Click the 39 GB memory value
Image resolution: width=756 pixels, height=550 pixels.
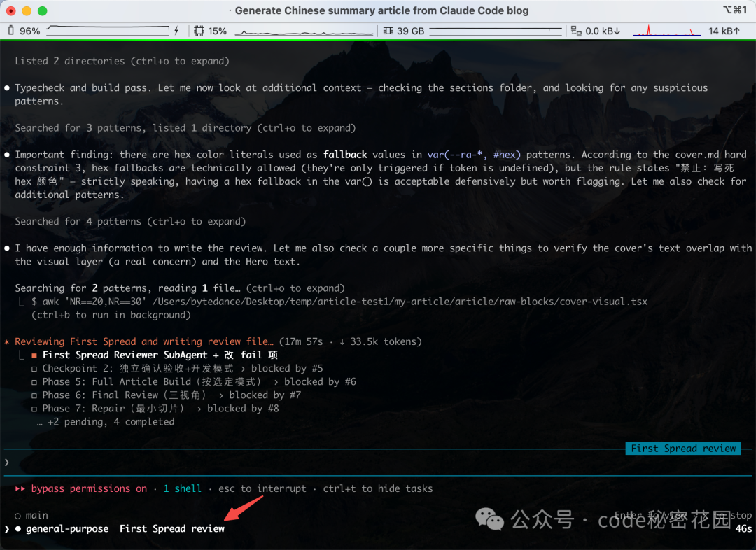(411, 31)
